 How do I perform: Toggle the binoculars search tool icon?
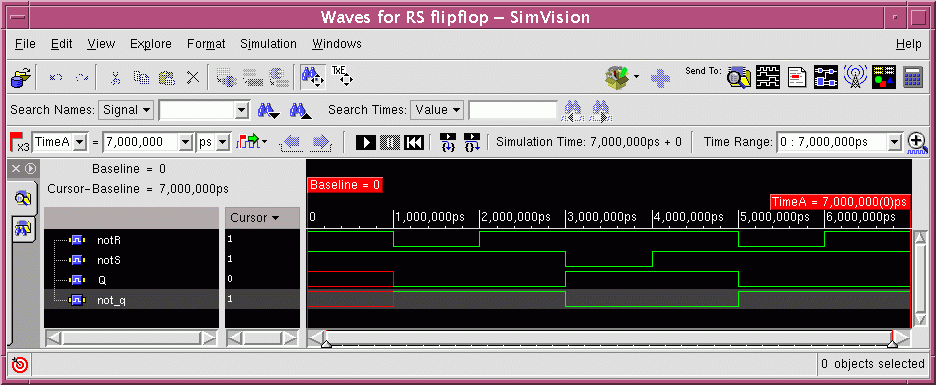(312, 76)
